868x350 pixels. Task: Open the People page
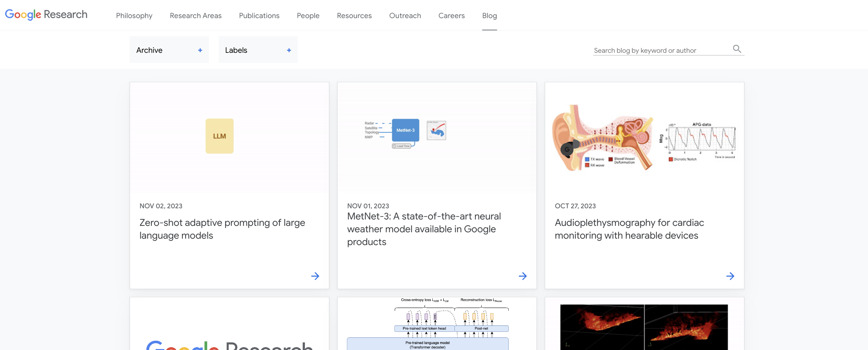coord(308,15)
